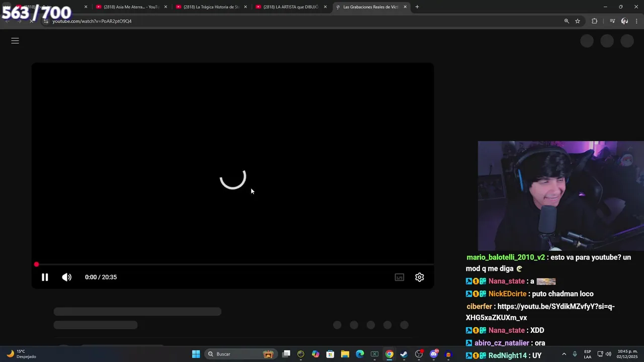Viewport: 644px width, 362px height.
Task: Launch Microsoft Edge from the taskbar
Action: pyautogui.click(x=360, y=354)
